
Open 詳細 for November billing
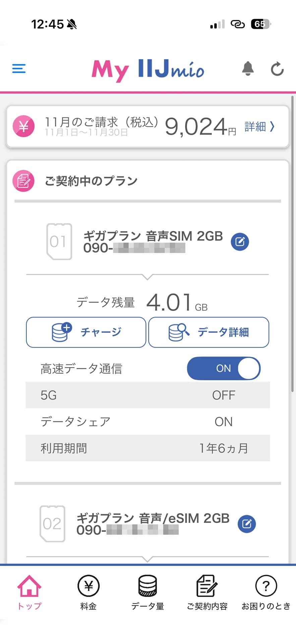(259, 127)
